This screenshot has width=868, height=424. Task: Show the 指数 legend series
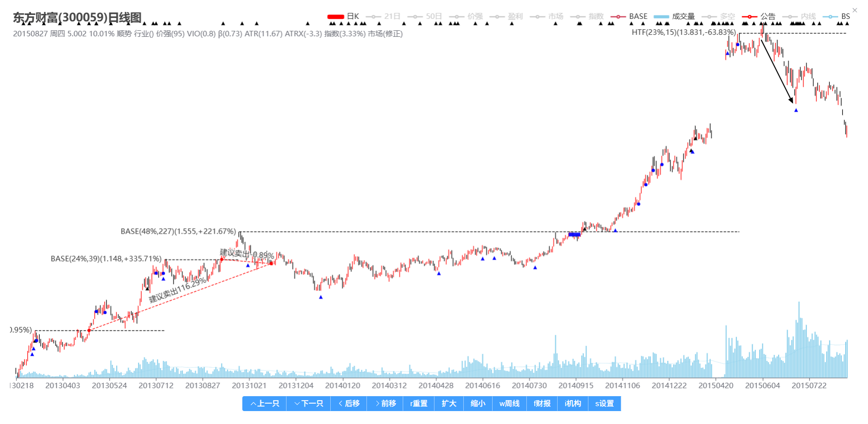(587, 16)
